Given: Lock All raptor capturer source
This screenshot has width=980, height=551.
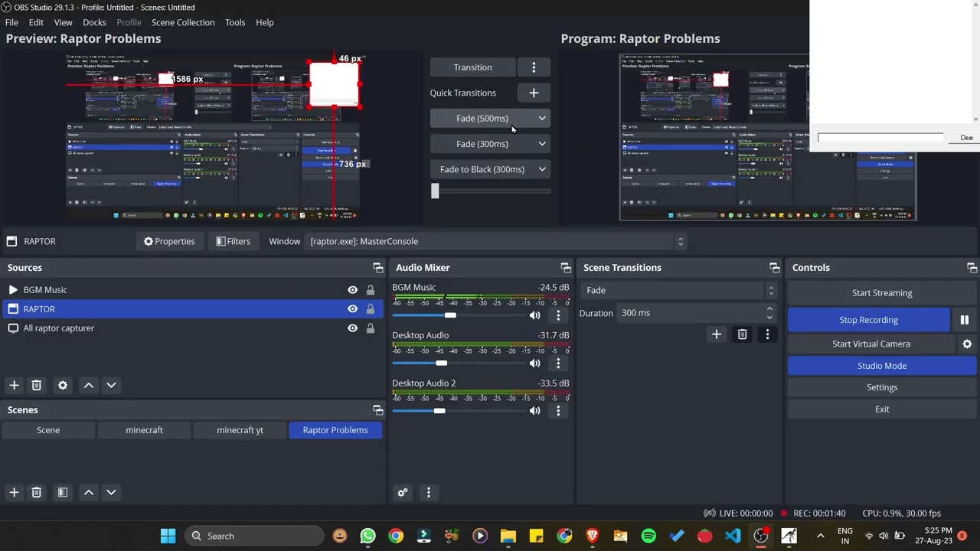Looking at the screenshot, I should (x=371, y=328).
